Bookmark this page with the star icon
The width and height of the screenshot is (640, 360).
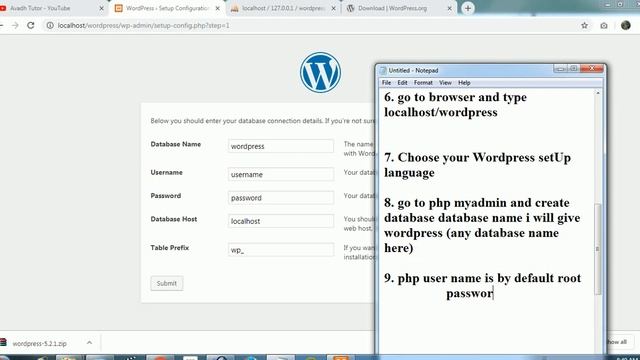[x=584, y=25]
